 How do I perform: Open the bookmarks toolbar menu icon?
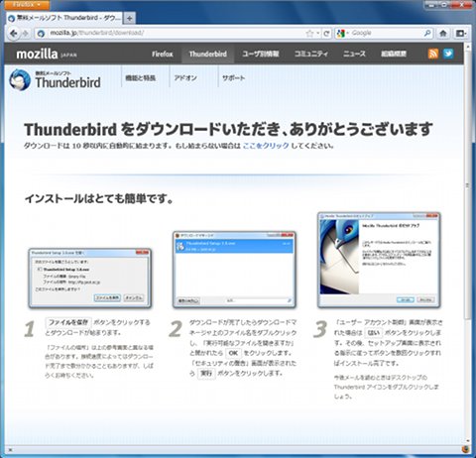click(x=461, y=33)
